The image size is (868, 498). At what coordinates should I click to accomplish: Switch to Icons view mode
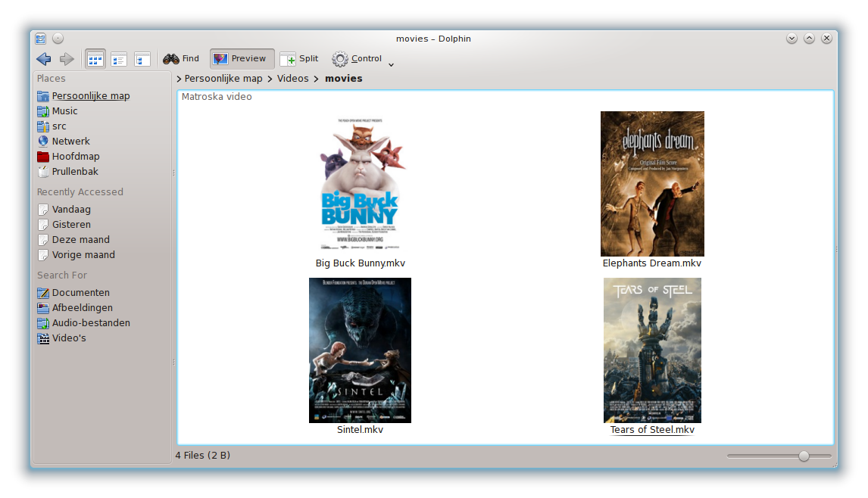coord(95,58)
